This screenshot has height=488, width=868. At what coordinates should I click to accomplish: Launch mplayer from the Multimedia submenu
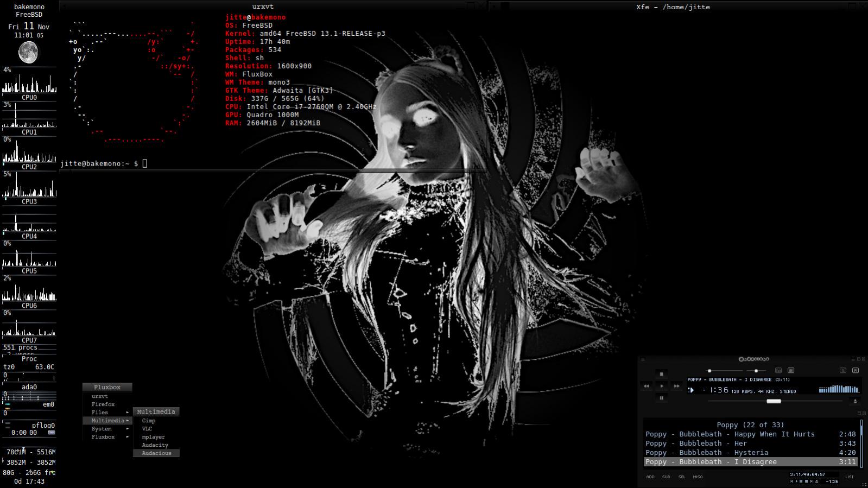click(156, 437)
